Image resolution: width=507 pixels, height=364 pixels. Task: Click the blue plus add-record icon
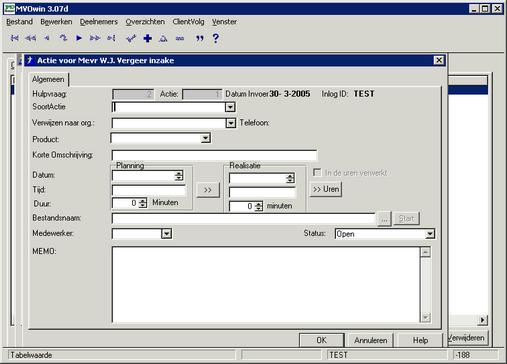point(147,39)
